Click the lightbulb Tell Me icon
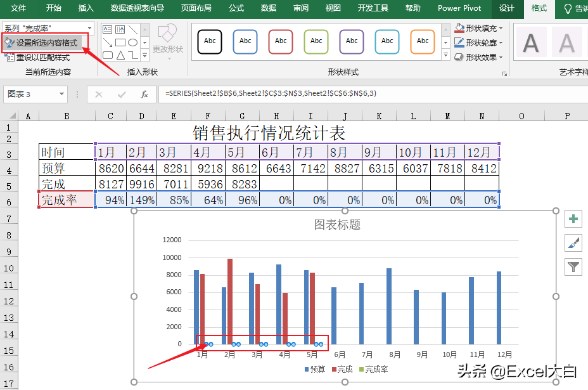 pos(568,8)
